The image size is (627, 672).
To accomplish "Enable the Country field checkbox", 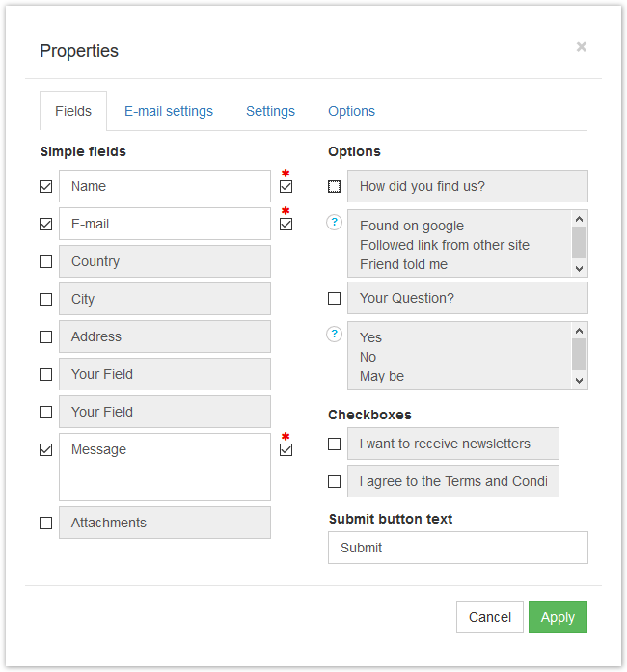I will tap(46, 262).
